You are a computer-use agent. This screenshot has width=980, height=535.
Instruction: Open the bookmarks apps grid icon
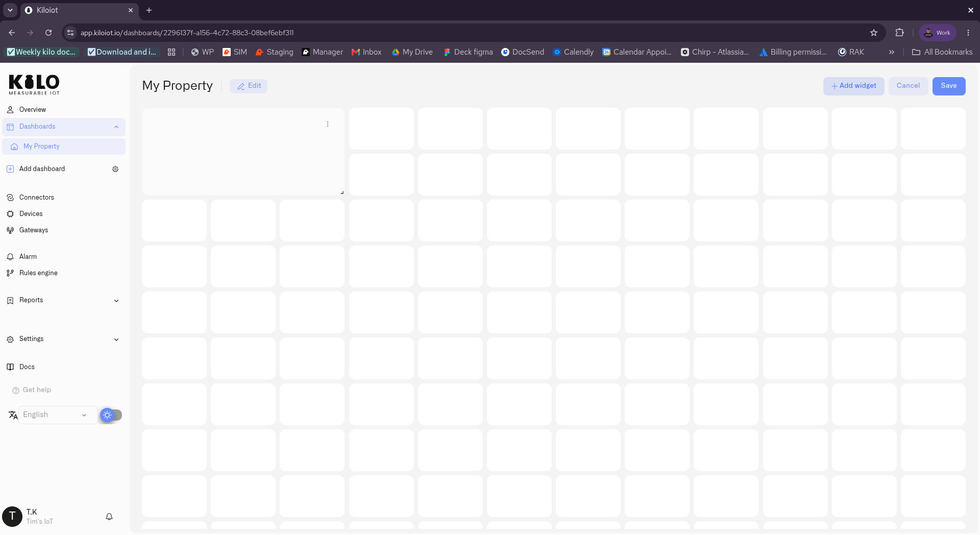[171, 52]
